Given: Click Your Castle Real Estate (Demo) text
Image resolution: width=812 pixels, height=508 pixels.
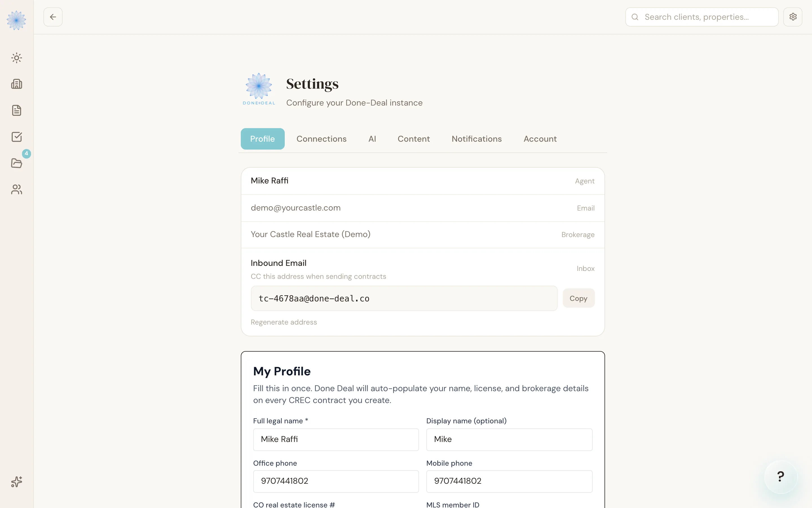Looking at the screenshot, I should [x=310, y=235].
